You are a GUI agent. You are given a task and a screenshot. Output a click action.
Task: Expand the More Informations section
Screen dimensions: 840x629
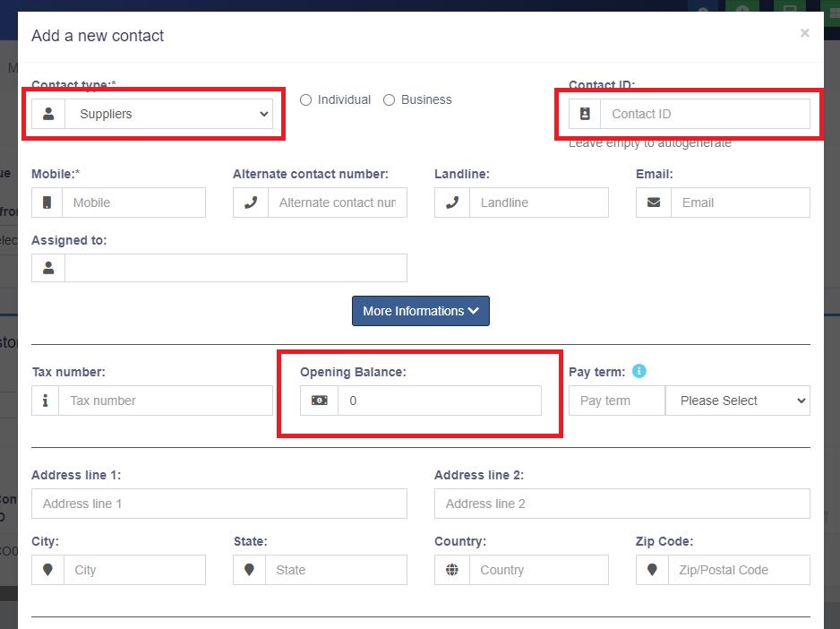tap(421, 311)
